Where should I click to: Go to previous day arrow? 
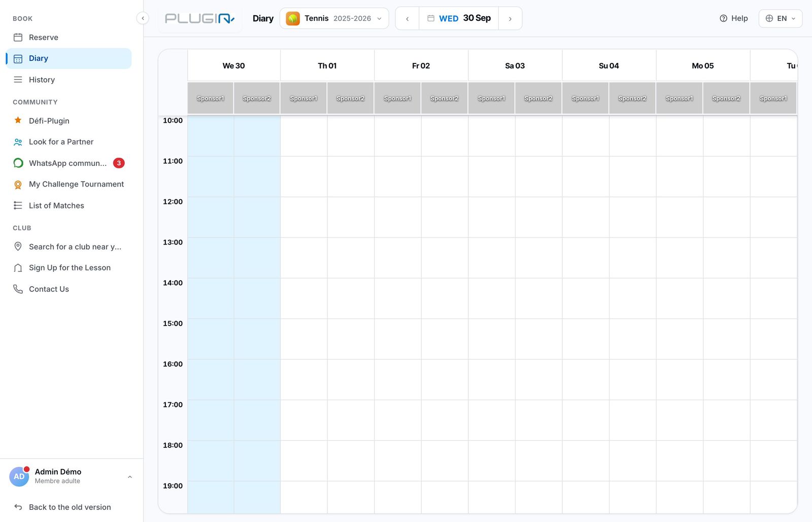coord(407,19)
